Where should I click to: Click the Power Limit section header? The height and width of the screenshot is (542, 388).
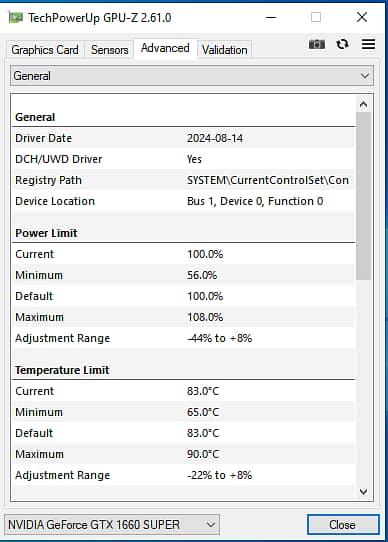coord(46,233)
